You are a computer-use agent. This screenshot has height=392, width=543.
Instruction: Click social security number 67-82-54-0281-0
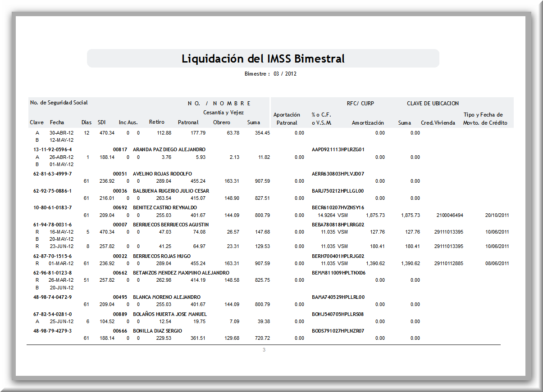[x=52, y=314]
